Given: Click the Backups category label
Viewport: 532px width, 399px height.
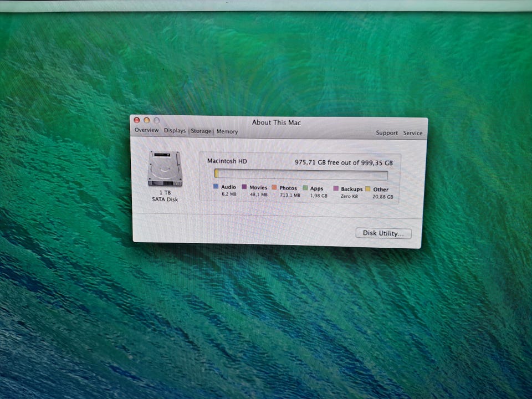Looking at the screenshot, I should [x=351, y=189].
